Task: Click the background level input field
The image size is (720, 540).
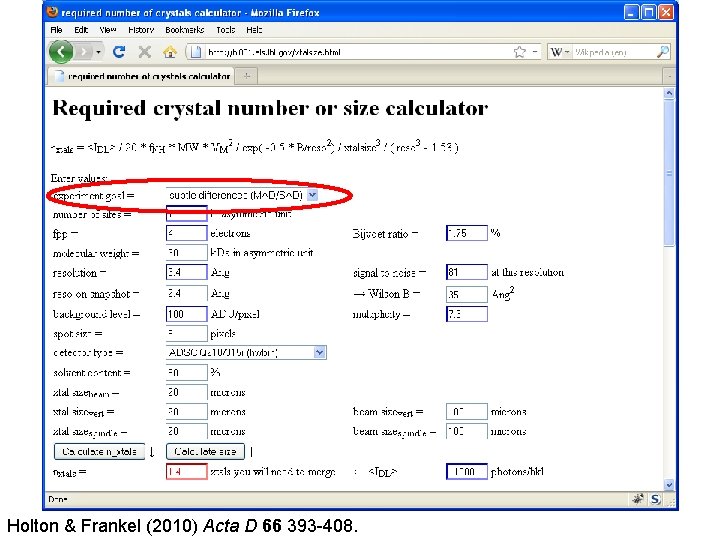Action: (186, 314)
